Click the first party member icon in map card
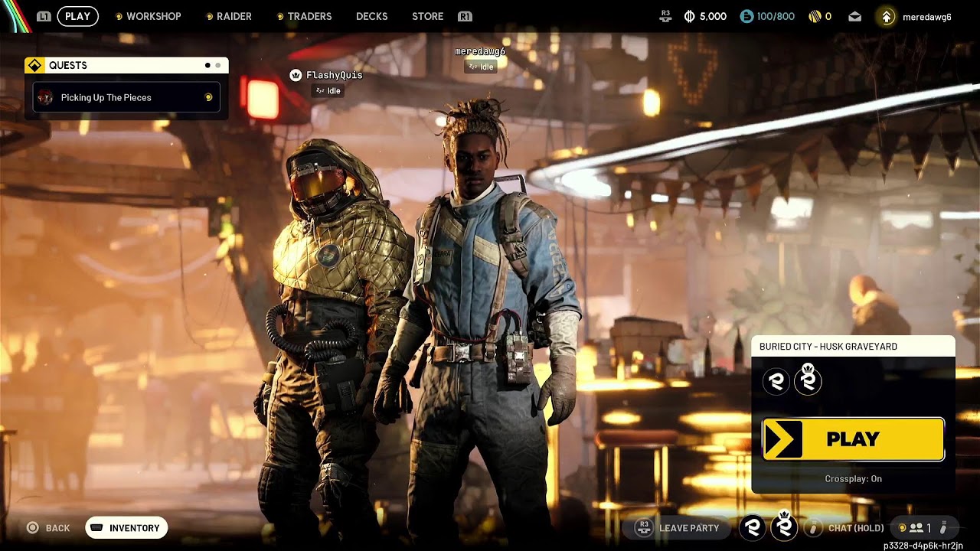 776,381
